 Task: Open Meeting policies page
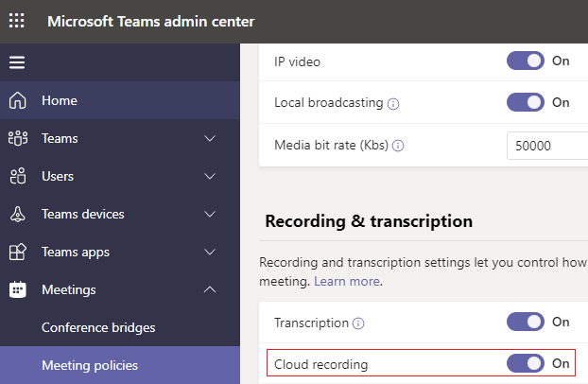tap(120, 365)
